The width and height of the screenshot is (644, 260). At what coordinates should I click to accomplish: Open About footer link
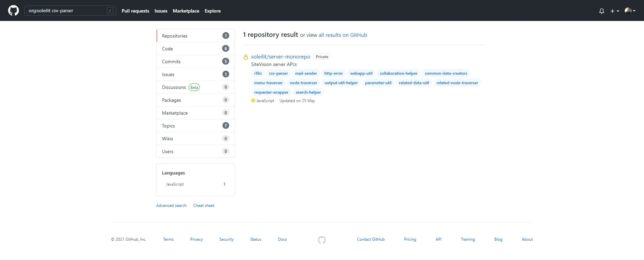[x=527, y=239]
